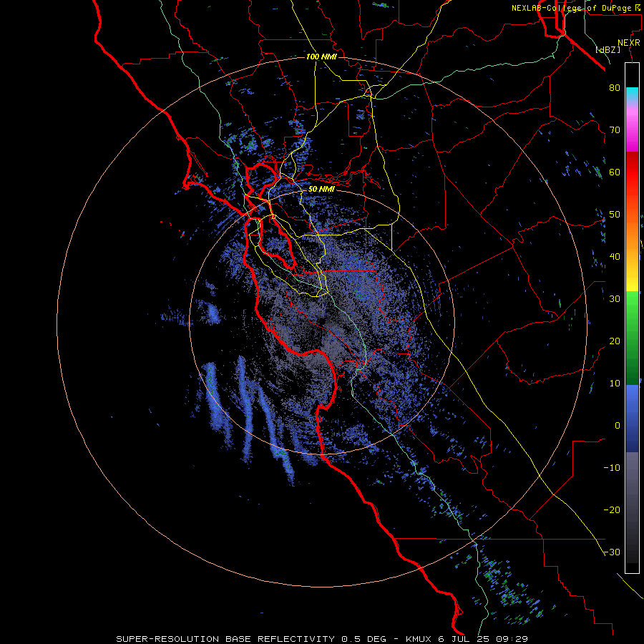
Task: Click the "60" value on the dBZ scale
Action: [615, 172]
